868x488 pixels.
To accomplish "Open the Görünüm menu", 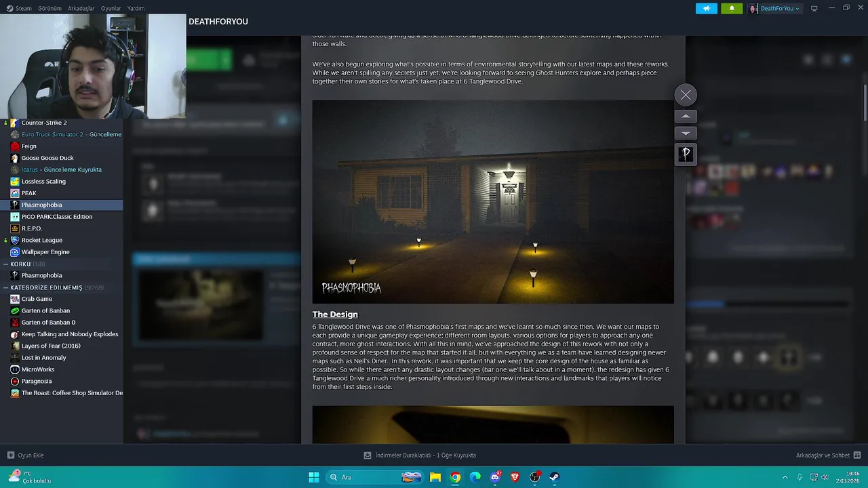I will (50, 8).
